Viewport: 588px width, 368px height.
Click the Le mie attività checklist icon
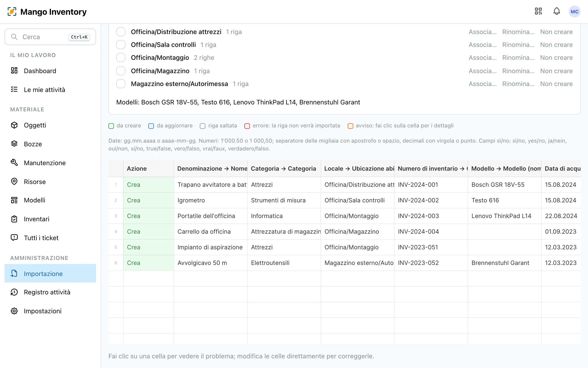pyautogui.click(x=14, y=89)
